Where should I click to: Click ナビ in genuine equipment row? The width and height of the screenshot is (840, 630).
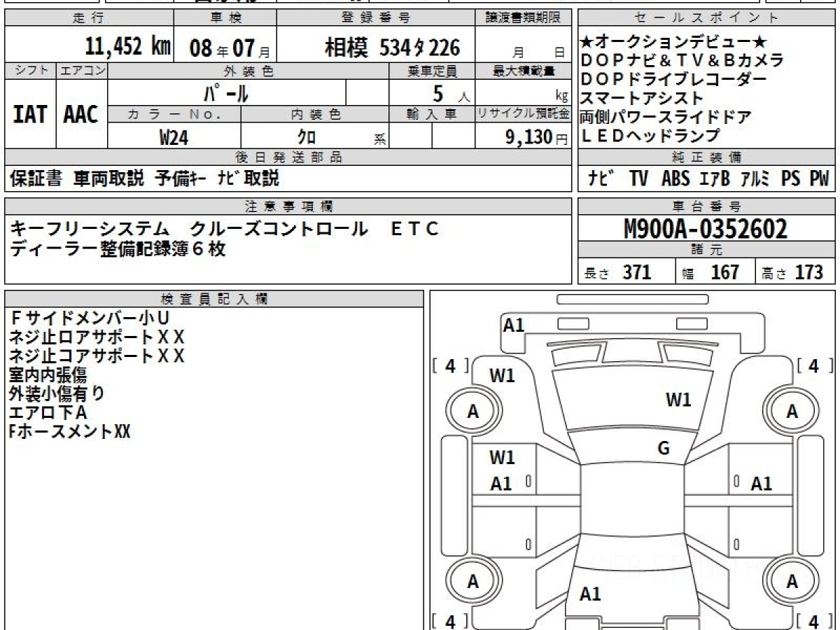click(601, 178)
